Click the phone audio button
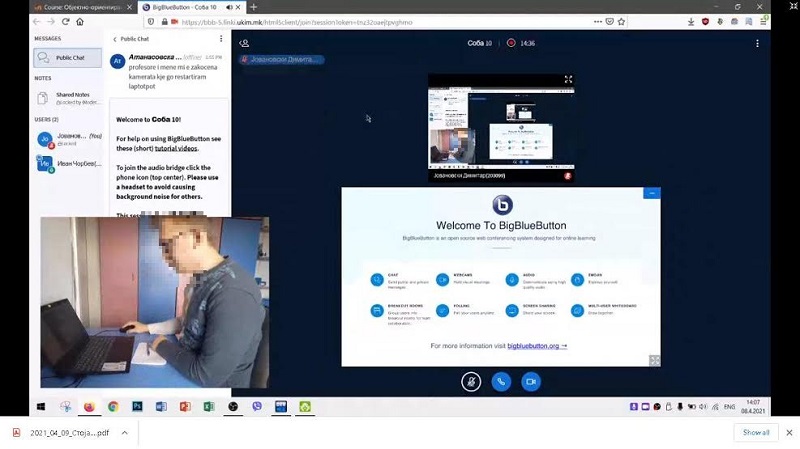This screenshot has width=800, height=449. [501, 381]
